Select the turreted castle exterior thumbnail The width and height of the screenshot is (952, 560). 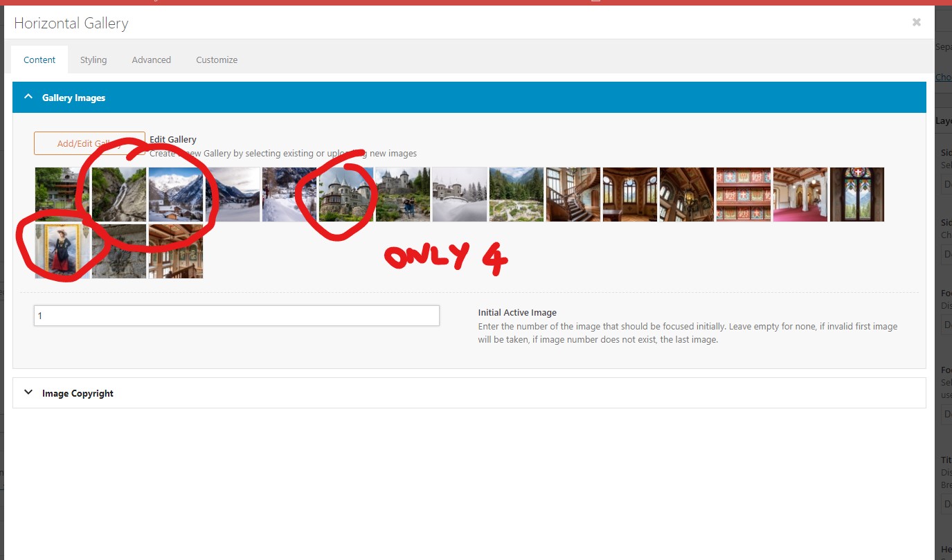(x=346, y=195)
